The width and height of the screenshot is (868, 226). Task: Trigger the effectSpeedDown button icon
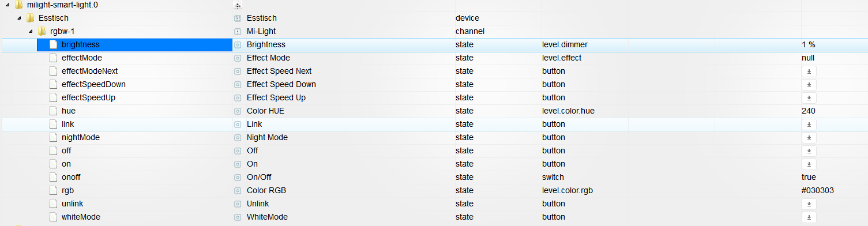809,84
